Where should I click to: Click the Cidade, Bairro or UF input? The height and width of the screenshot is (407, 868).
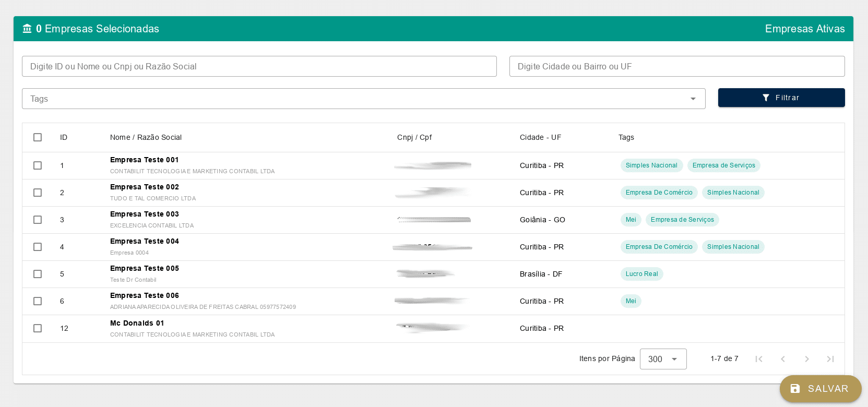coord(676,66)
